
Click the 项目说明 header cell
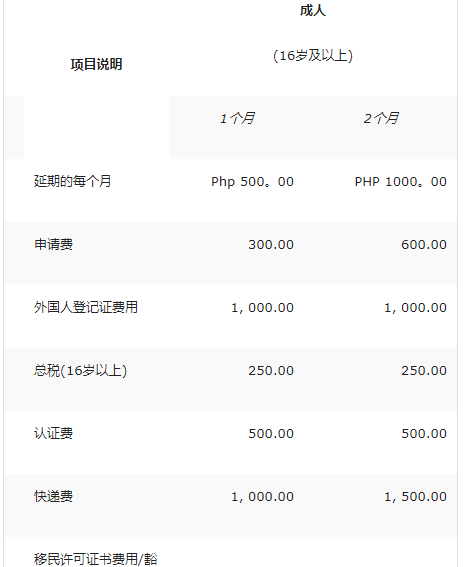click(96, 64)
